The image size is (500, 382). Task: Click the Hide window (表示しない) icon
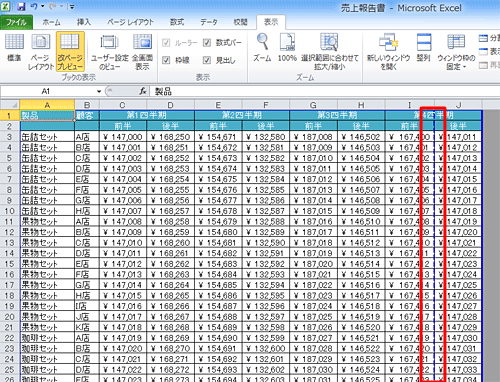483,52
